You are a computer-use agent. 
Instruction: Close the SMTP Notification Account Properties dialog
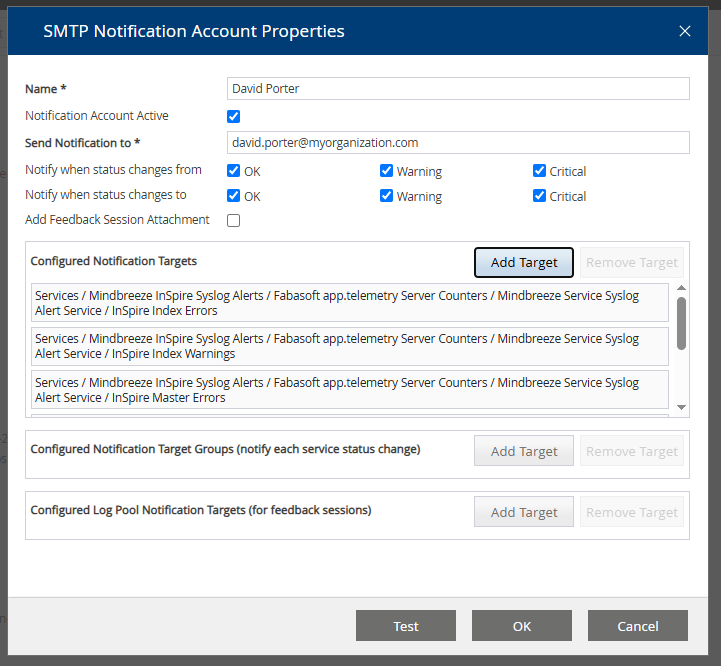[685, 31]
